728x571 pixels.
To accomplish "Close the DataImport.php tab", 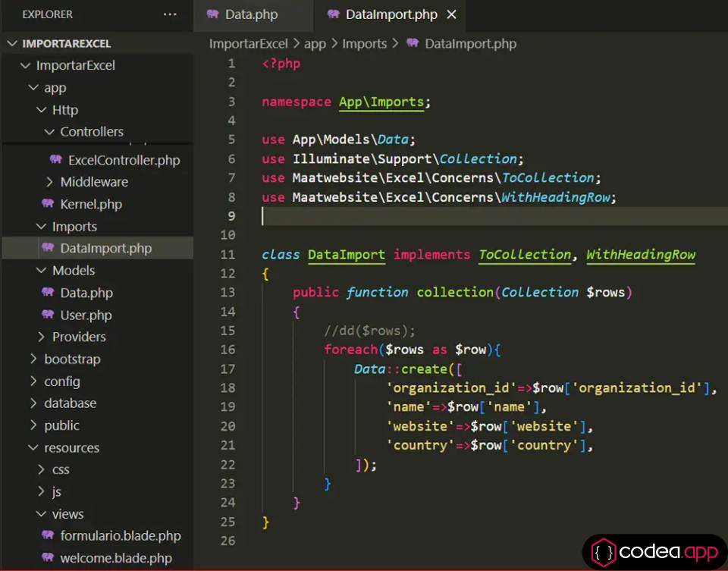I will coord(453,14).
